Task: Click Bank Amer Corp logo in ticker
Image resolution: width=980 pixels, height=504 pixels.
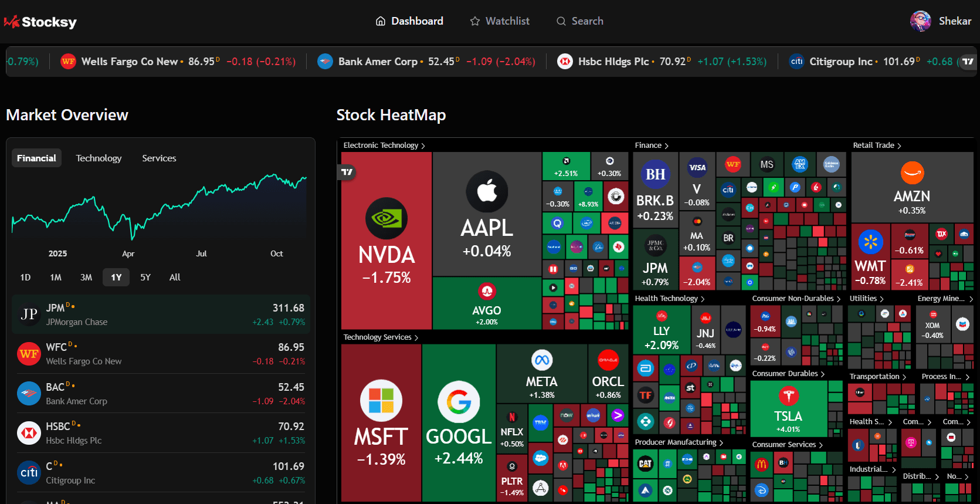Action: [x=325, y=62]
